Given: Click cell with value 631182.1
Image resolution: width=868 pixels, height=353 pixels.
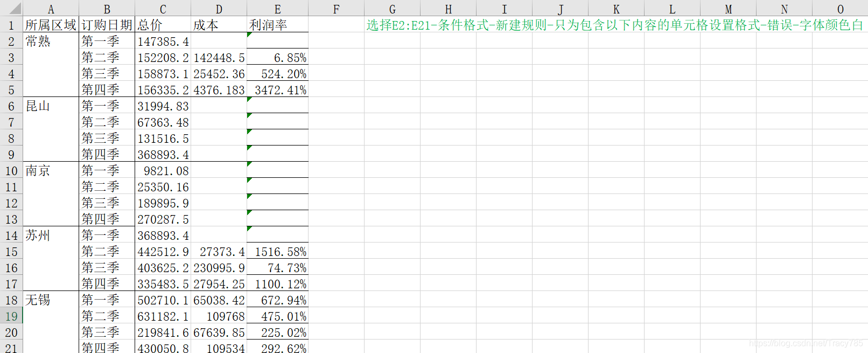Looking at the screenshot, I should tap(163, 316).
